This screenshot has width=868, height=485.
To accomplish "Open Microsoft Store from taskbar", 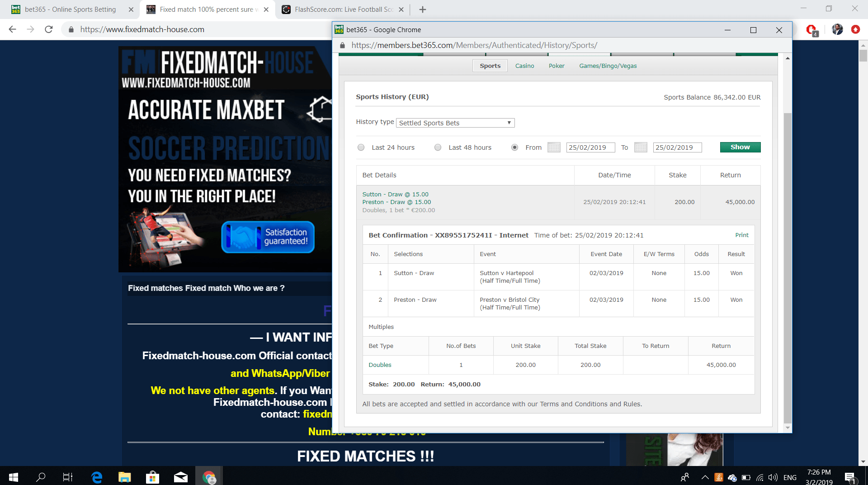I will [152, 477].
